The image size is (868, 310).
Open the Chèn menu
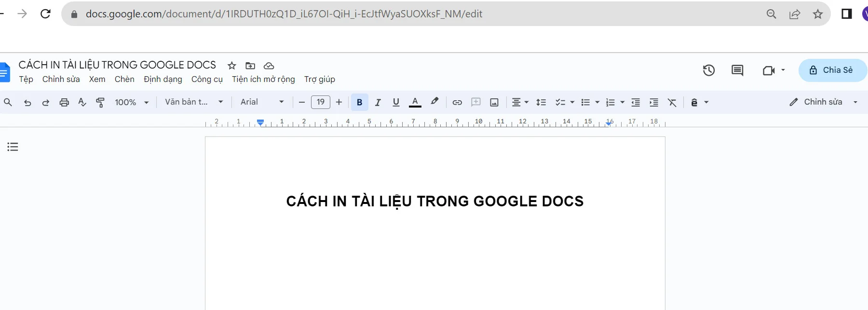124,79
